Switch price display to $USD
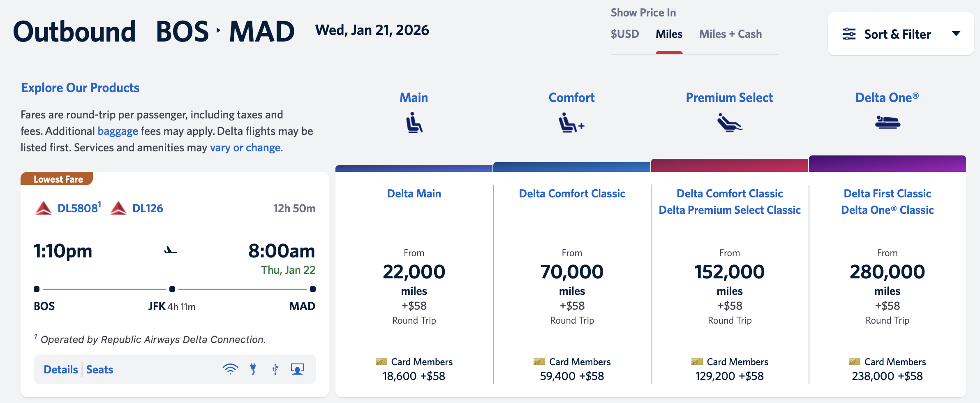 click(624, 34)
